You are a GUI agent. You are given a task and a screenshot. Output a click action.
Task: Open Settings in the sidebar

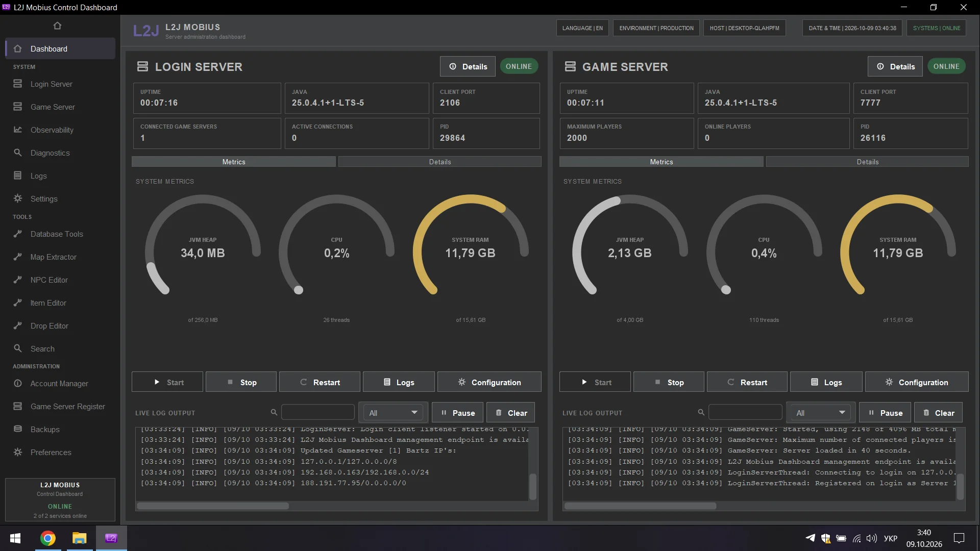[60, 199]
